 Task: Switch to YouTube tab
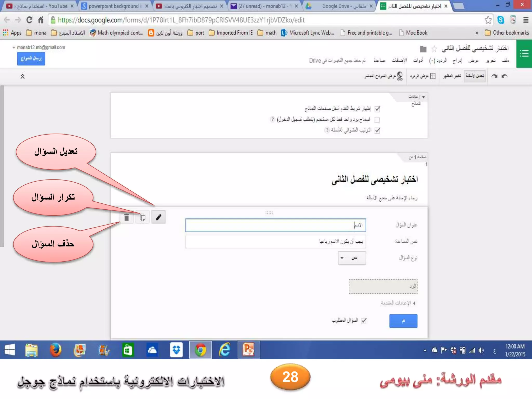pyautogui.click(x=39, y=6)
